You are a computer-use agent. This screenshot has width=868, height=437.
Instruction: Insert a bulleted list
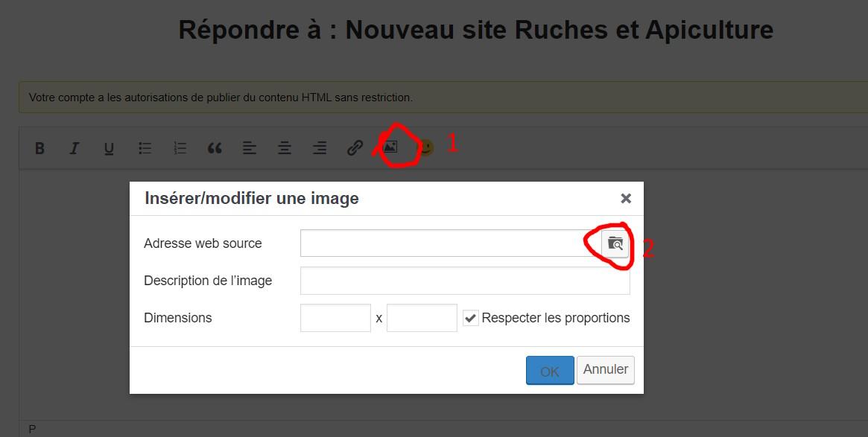coord(145,148)
